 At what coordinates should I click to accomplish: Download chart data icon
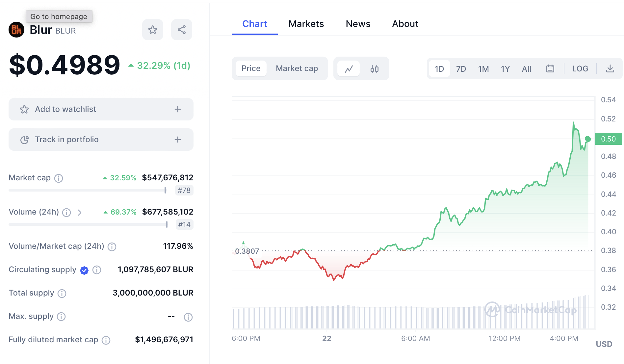click(610, 69)
